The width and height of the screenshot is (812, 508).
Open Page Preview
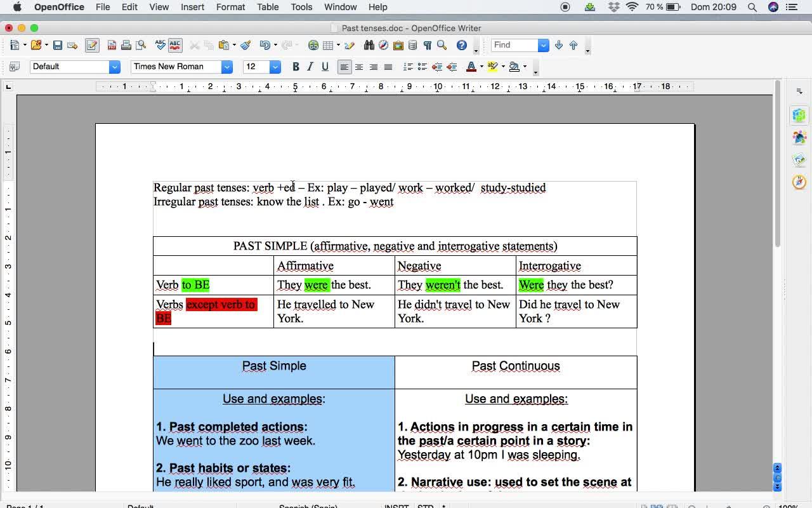click(141, 45)
